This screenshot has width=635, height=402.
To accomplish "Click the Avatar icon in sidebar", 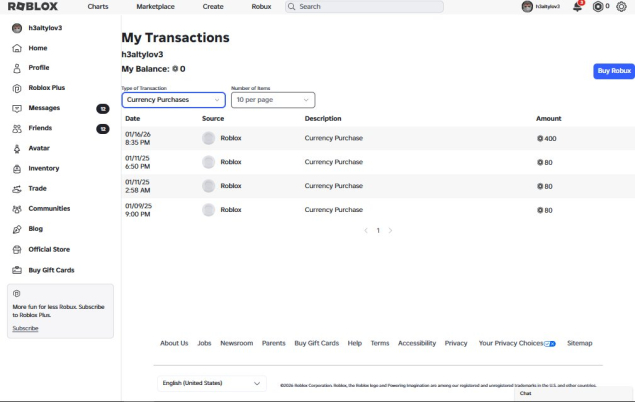I will (x=17, y=149).
